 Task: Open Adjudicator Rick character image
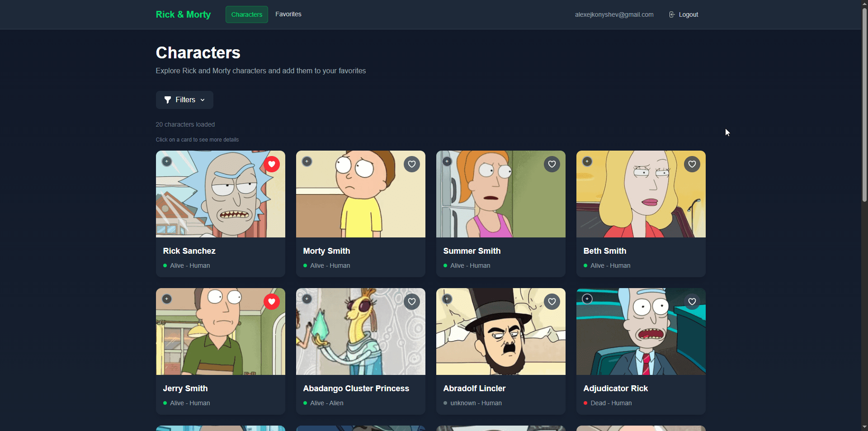pos(641,332)
